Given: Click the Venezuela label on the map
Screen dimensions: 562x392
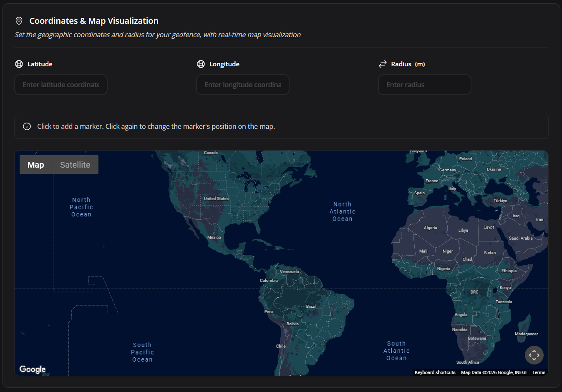Looking at the screenshot, I should click(x=290, y=271).
